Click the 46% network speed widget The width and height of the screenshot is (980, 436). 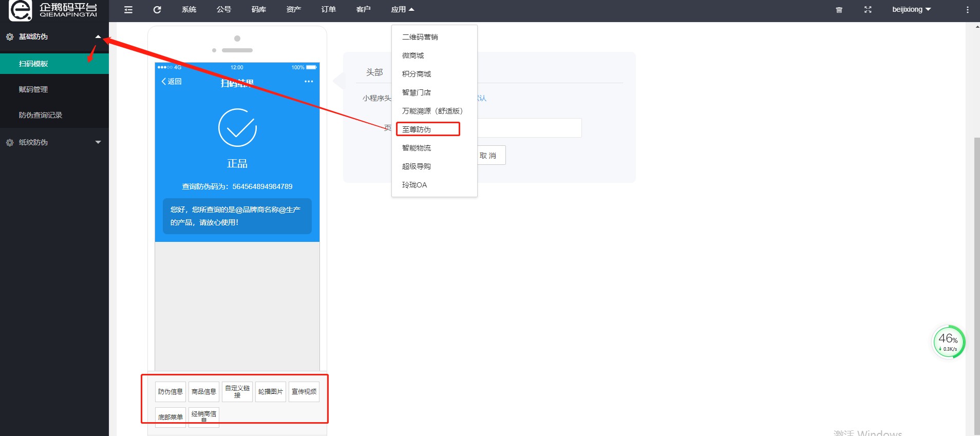click(949, 342)
